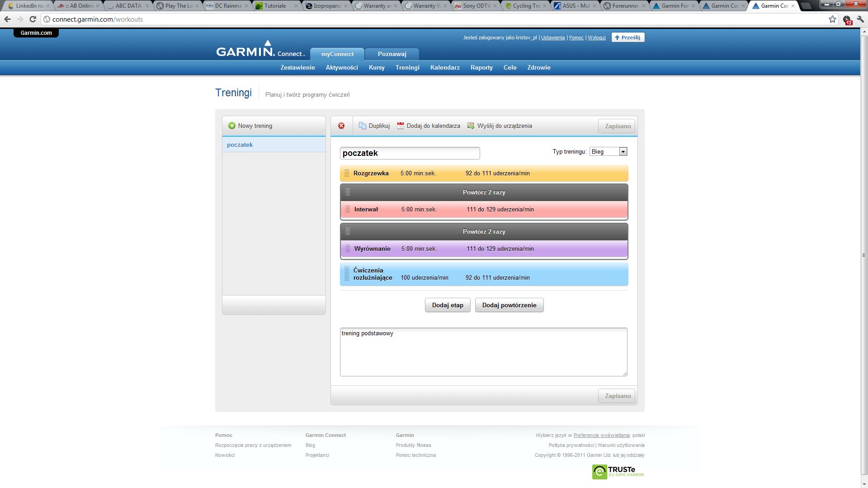Screen dimensions: 868x488
Task: Switch to the Cycling Training browser tab
Action: pos(525,6)
